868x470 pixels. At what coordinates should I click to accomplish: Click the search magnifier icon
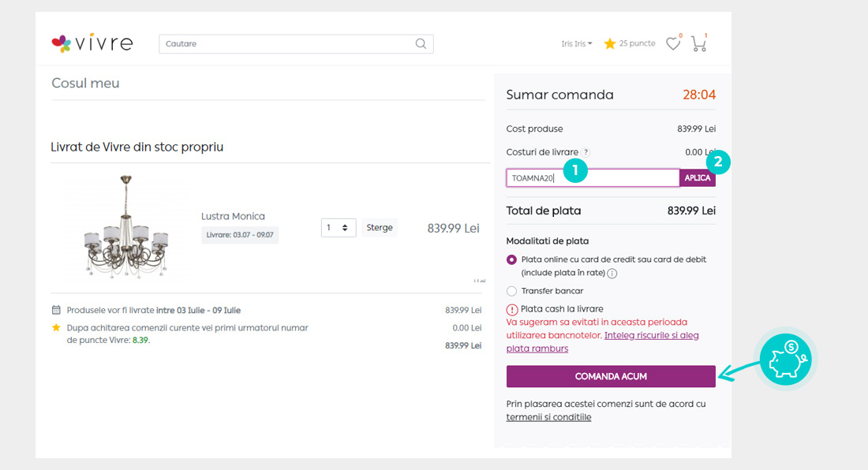421,44
